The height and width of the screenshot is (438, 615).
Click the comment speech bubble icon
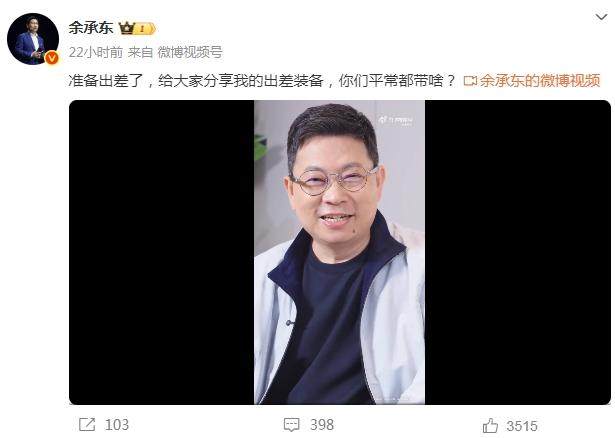291,425
